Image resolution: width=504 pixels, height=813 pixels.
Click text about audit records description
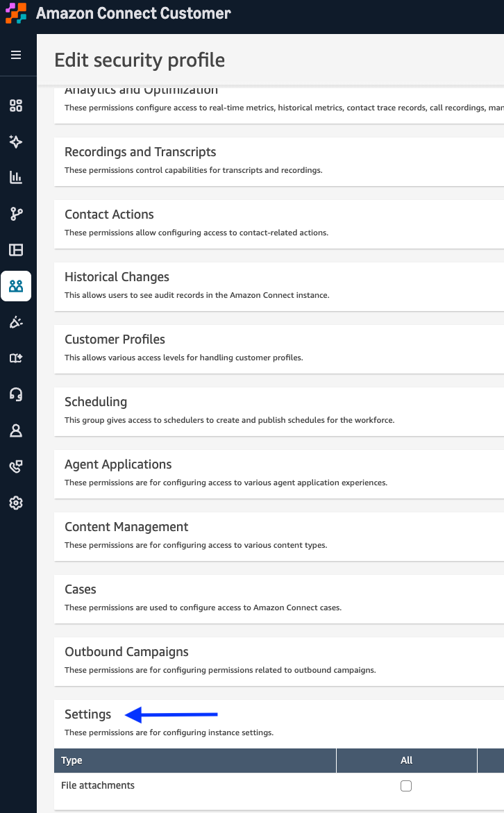pos(196,295)
